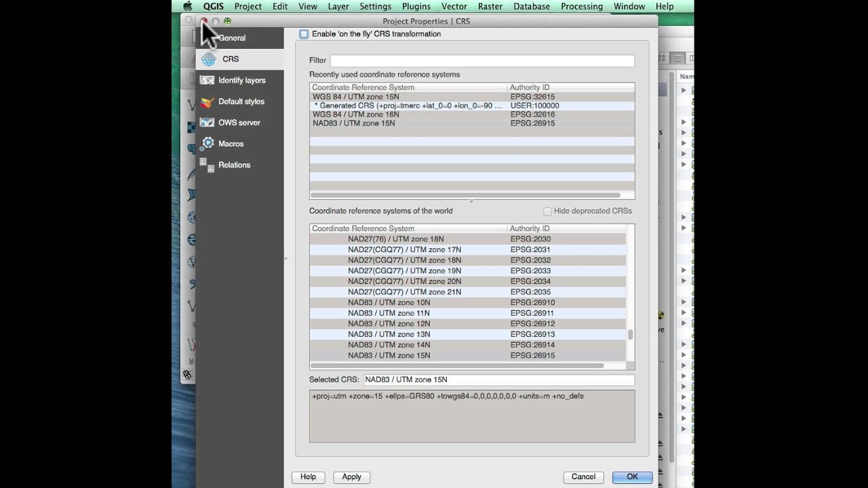Viewport: 868px width, 488px height.
Task: Select NAD83 / UTM zone 11N row
Action: tap(469, 313)
